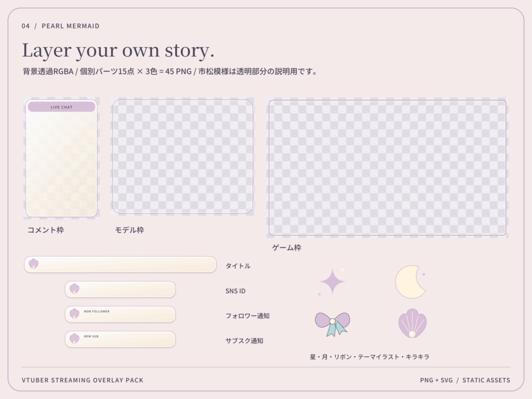Screen dimensions: 532x399
Task: Click the NEW FOLLOWER notification bar
Action: tap(120, 314)
